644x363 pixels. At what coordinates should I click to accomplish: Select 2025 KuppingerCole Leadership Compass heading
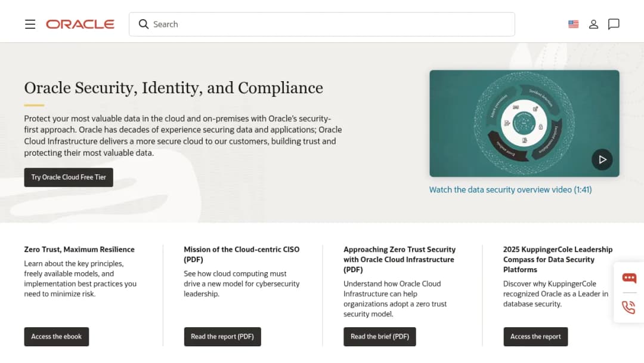pos(558,259)
